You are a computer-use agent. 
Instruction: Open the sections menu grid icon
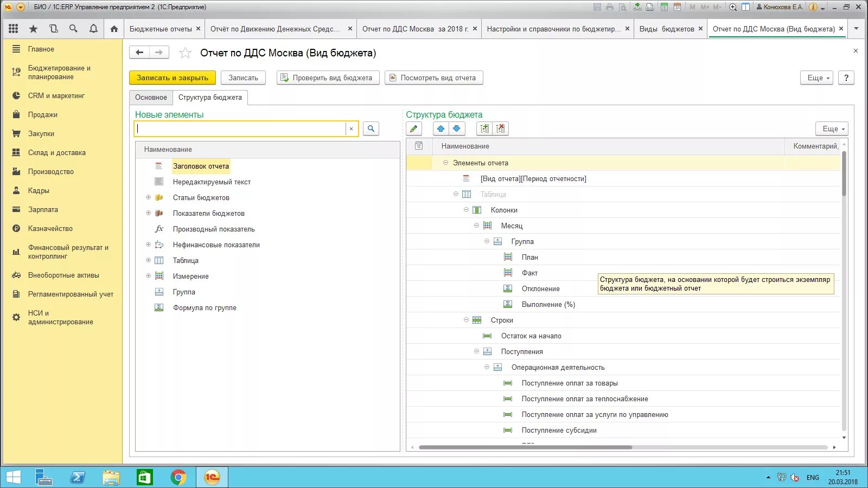click(x=14, y=29)
